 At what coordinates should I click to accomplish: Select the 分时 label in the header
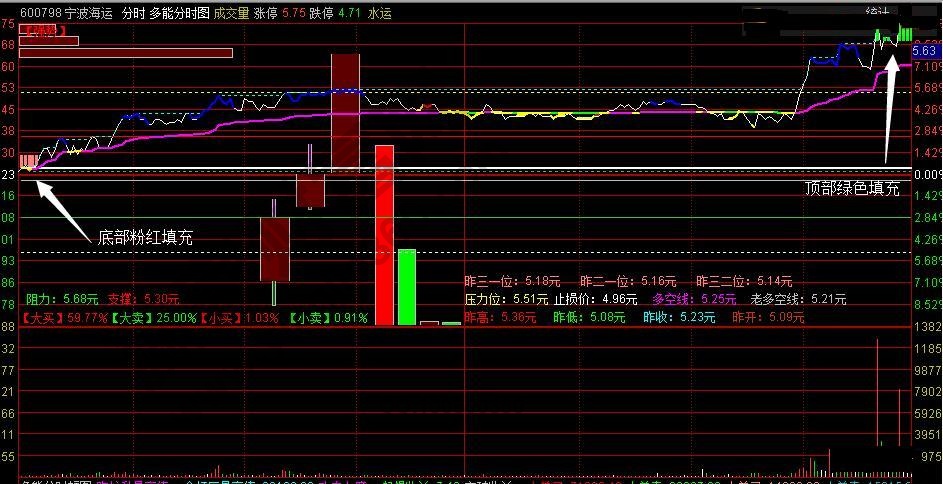click(132, 14)
